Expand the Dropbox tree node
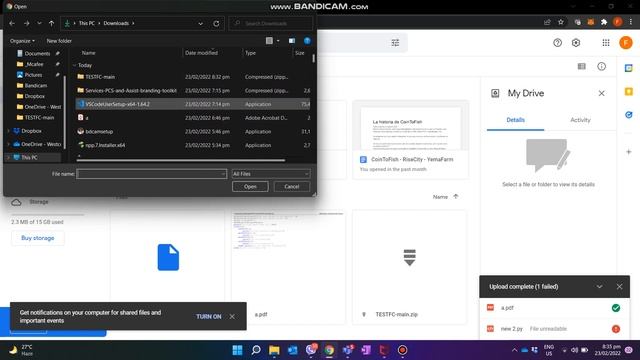The image size is (640, 360). pos(9,131)
